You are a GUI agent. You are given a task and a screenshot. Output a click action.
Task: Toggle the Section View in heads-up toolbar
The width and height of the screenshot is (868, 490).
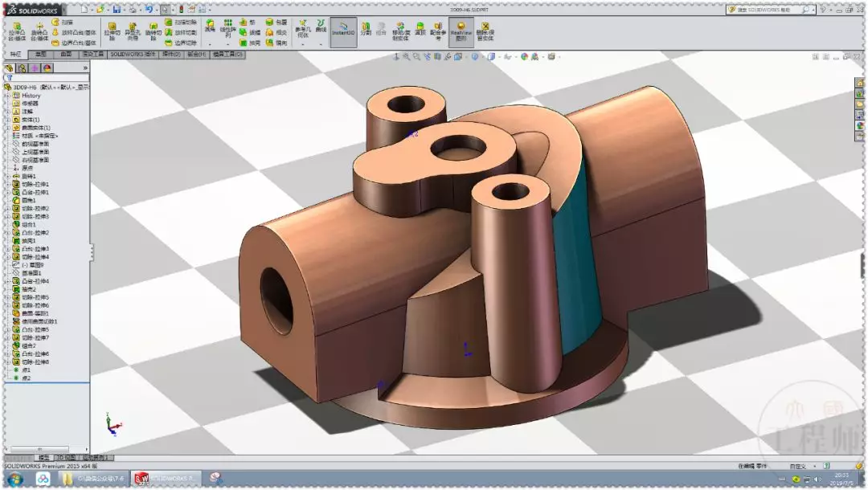coord(438,56)
